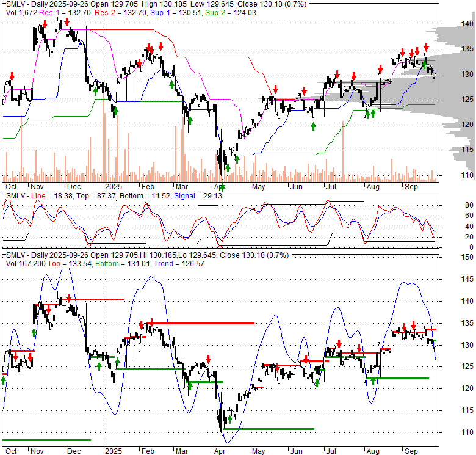Click the 40 oscillator axis label
The image size is (476, 455).
(x=469, y=227)
